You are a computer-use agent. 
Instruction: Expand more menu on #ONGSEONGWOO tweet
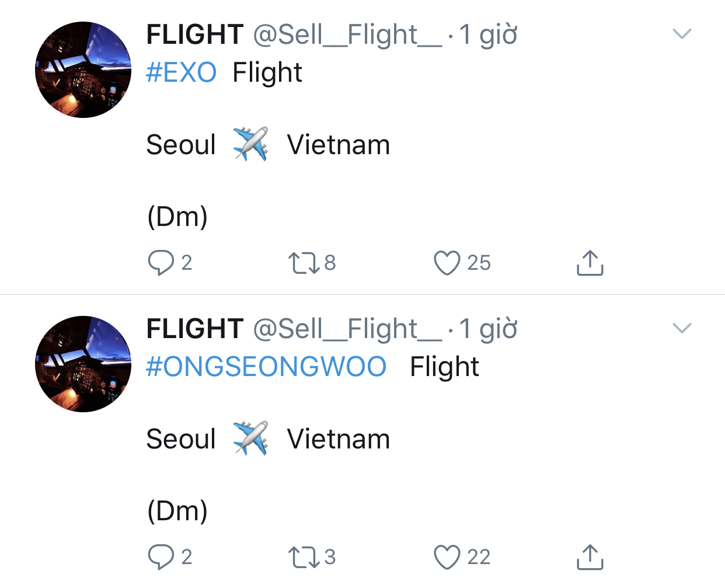pyautogui.click(x=682, y=328)
